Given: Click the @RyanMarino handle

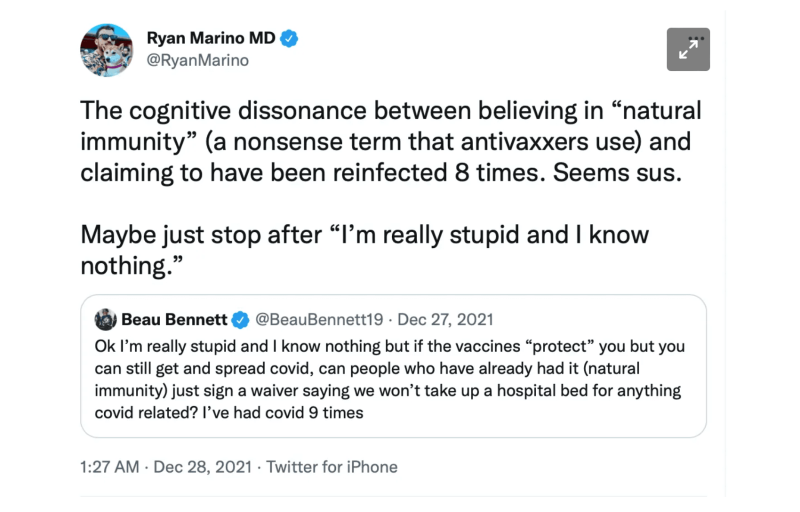Looking at the screenshot, I should point(197,60).
